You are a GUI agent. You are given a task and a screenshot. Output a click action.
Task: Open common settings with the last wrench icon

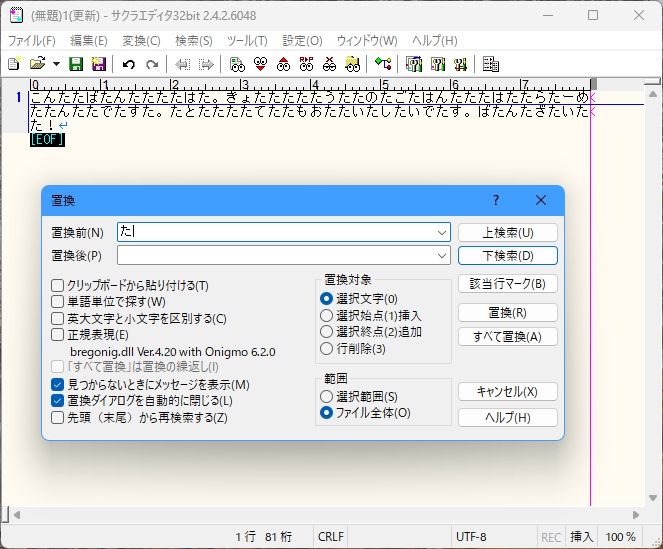point(460,64)
